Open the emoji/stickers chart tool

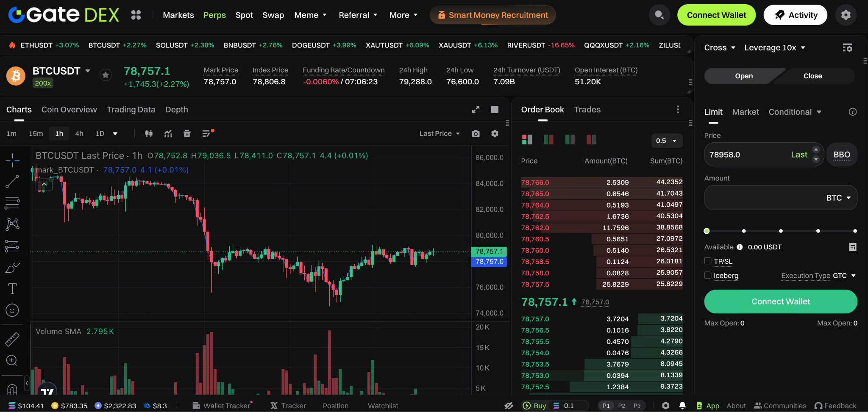click(12, 310)
